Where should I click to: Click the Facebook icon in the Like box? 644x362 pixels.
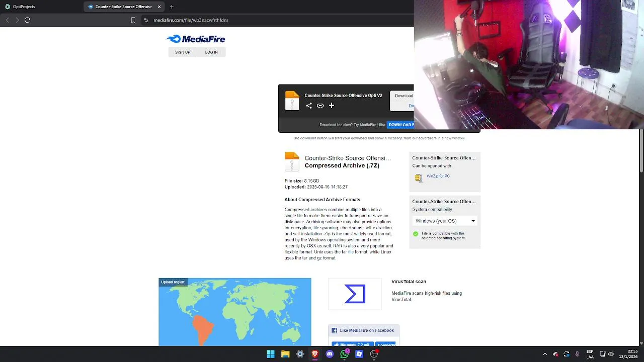(335, 330)
